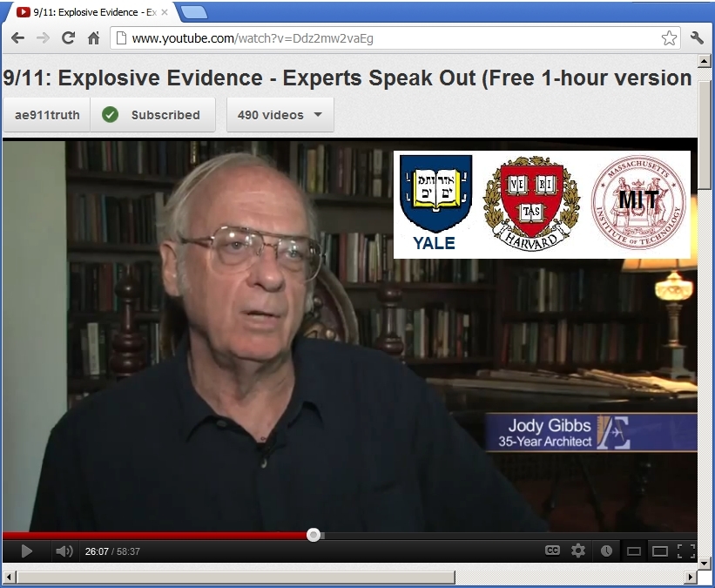Click the browser back arrow

pos(17,37)
